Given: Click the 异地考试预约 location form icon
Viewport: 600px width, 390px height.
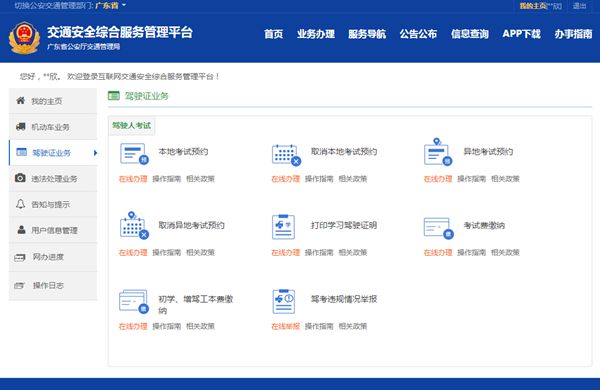Looking at the screenshot, I should point(438,152).
